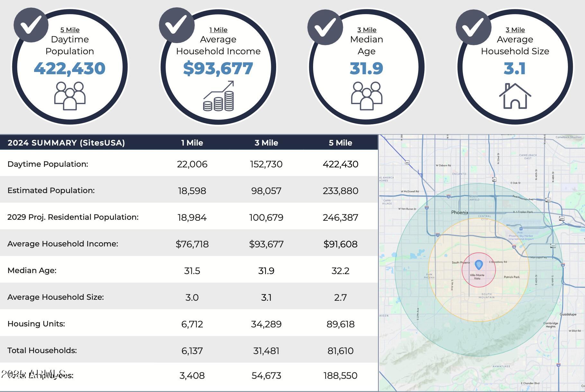Select the 1 Mile column header
This screenshot has height=392, width=585.
point(192,143)
